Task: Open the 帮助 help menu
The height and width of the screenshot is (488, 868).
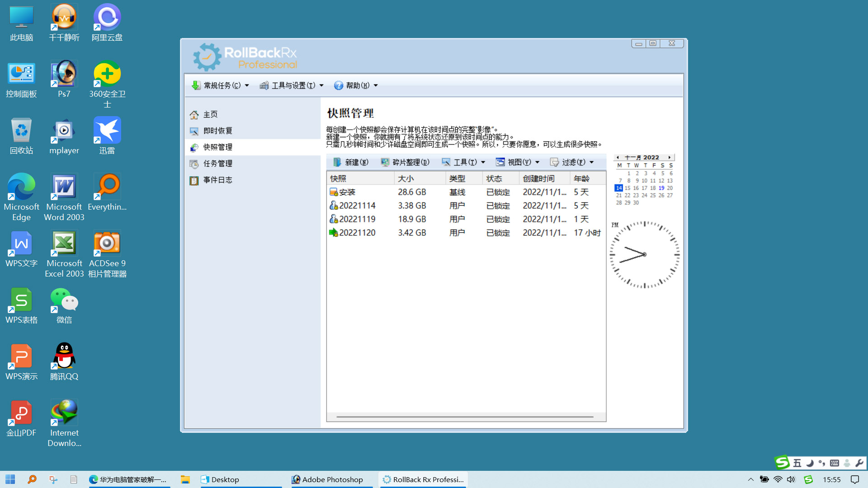Action: pyautogui.click(x=356, y=85)
